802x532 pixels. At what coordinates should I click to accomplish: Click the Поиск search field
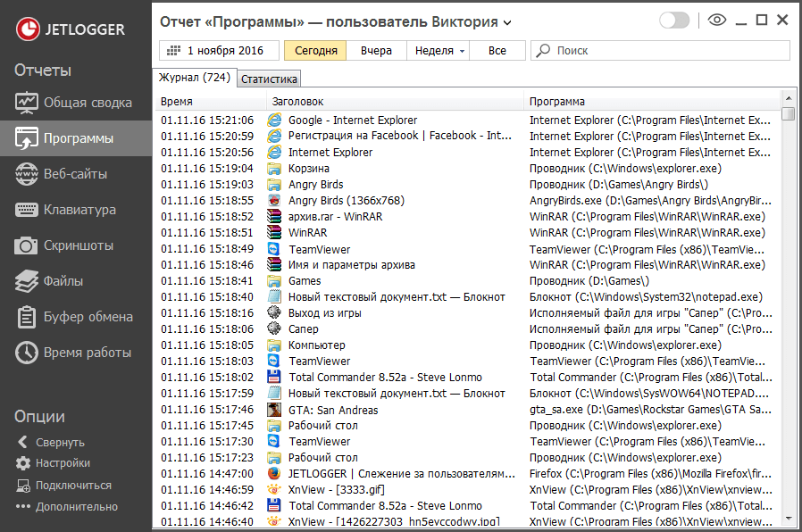tap(660, 51)
